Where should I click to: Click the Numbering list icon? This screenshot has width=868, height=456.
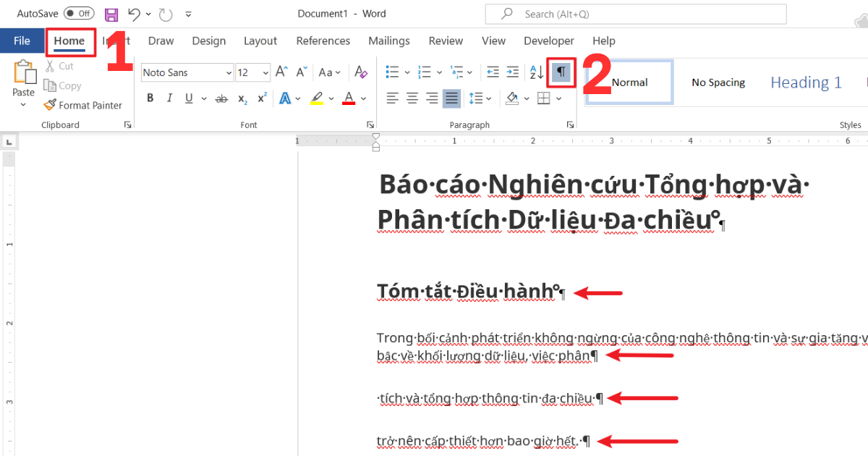pyautogui.click(x=425, y=72)
